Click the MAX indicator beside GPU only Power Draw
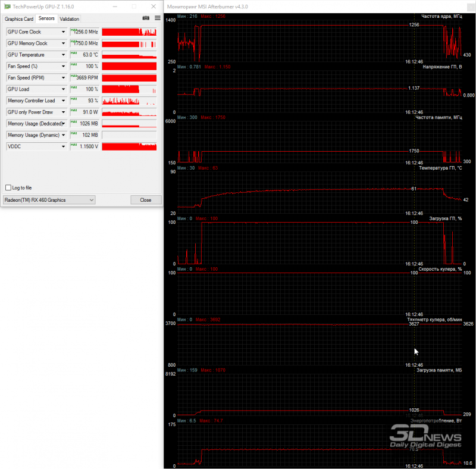 [x=73, y=111]
